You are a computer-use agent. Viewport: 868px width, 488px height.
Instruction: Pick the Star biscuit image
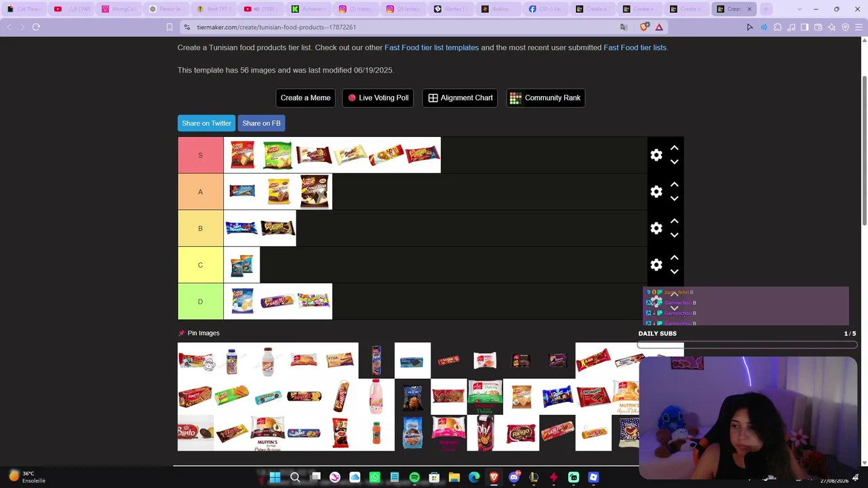click(340, 360)
